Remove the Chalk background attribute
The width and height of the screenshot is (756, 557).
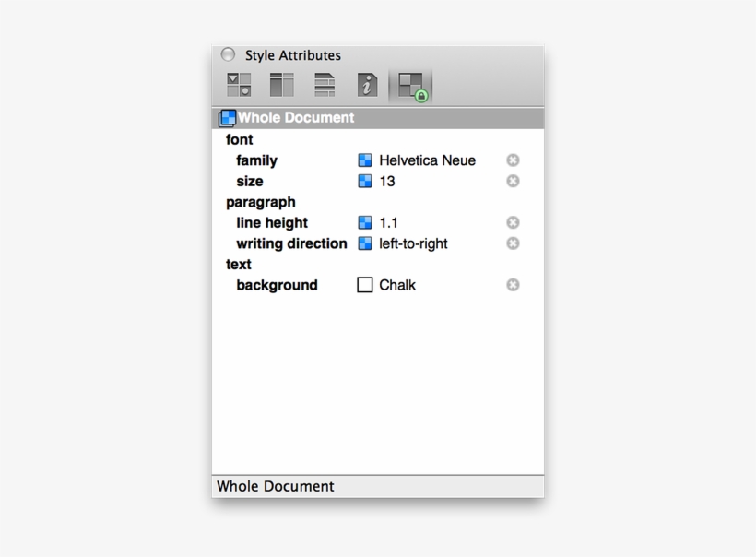point(513,285)
